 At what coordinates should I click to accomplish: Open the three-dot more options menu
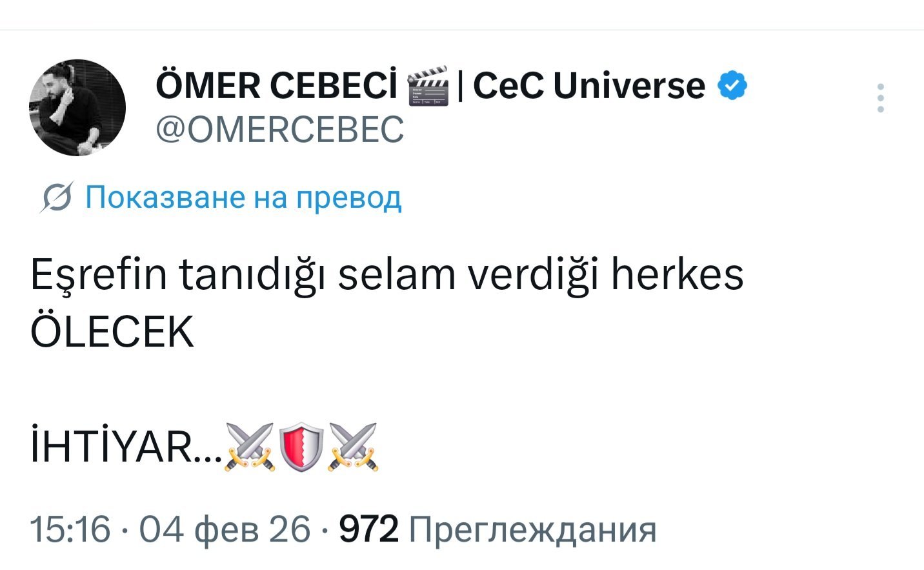pyautogui.click(x=880, y=98)
